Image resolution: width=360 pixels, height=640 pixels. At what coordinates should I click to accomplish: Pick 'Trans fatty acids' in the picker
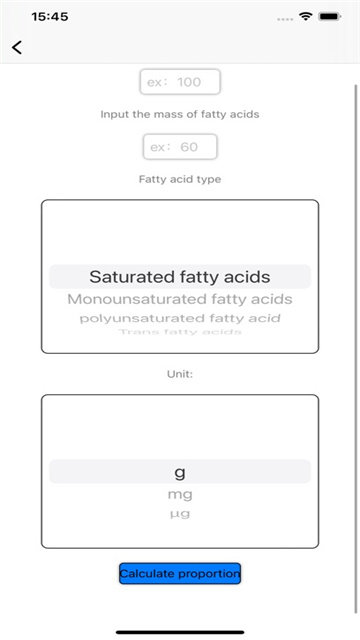tap(180, 331)
